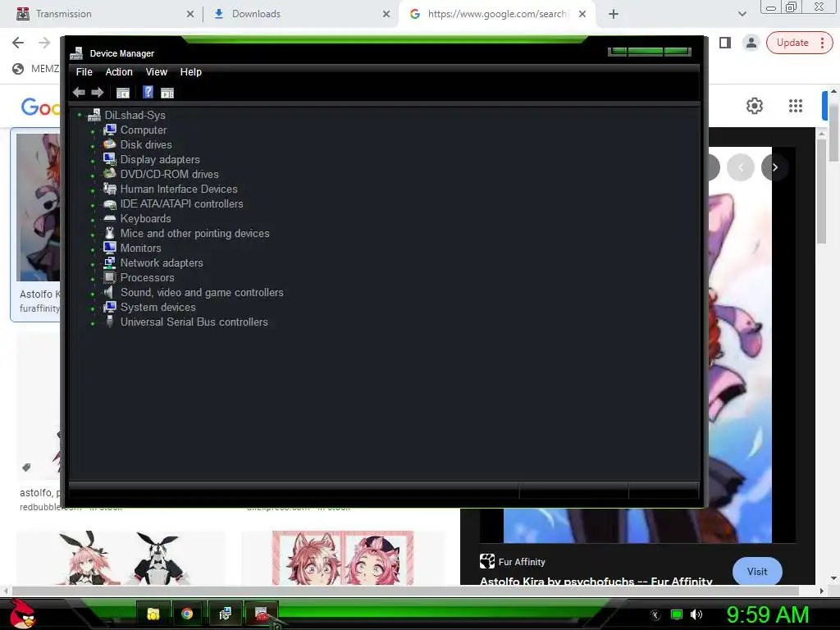840x630 pixels.
Task: Click the Visit button for Fur Affinity
Action: [x=757, y=572]
